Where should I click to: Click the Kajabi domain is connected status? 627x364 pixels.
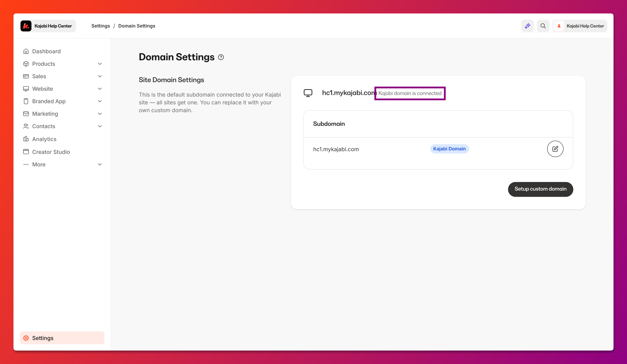coord(410,93)
